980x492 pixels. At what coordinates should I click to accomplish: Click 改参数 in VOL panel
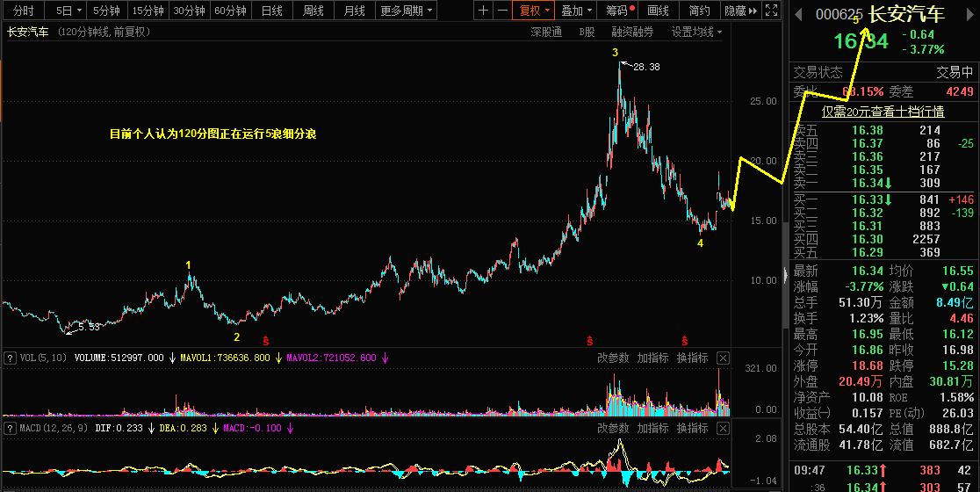point(613,358)
